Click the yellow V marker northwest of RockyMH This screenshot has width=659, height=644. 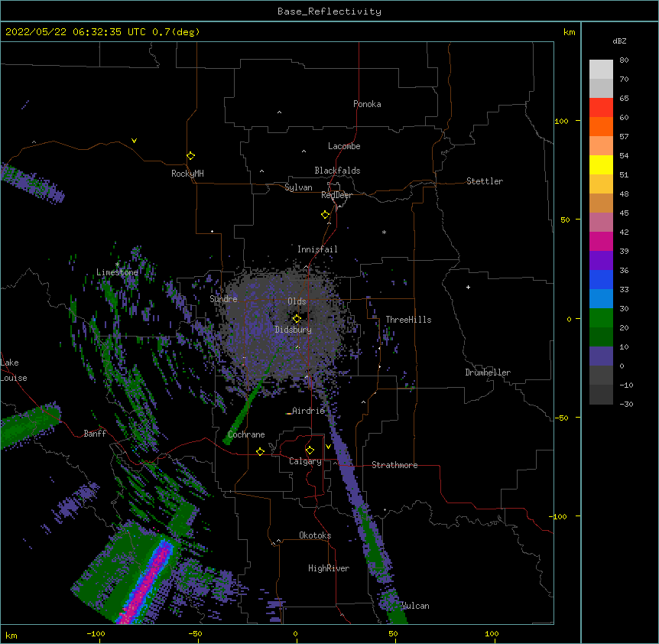tap(134, 141)
